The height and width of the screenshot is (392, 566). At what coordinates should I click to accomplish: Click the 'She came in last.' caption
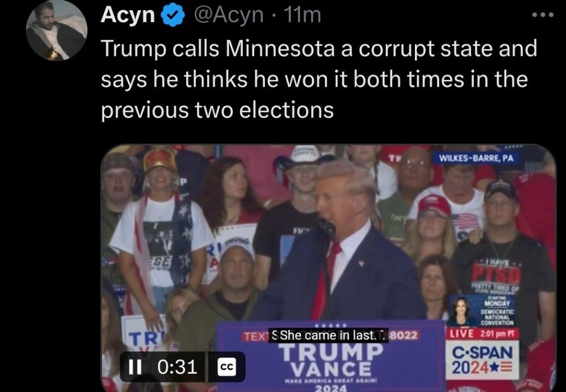(329, 336)
